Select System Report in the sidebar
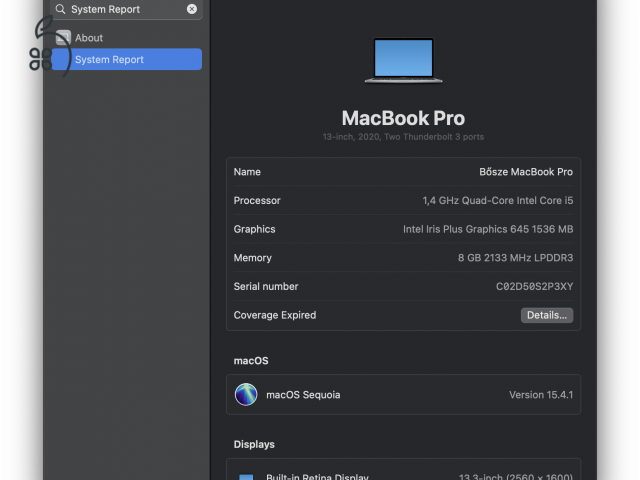 pyautogui.click(x=127, y=60)
